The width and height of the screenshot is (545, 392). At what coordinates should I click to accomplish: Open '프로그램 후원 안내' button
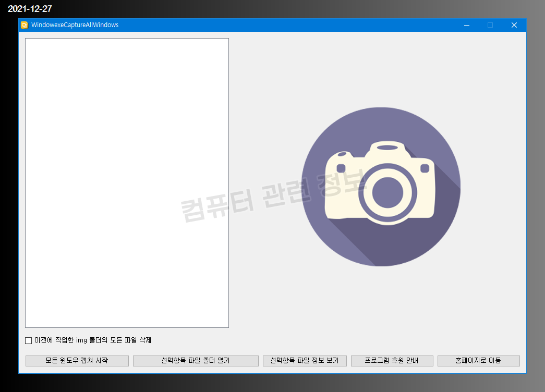coord(392,361)
